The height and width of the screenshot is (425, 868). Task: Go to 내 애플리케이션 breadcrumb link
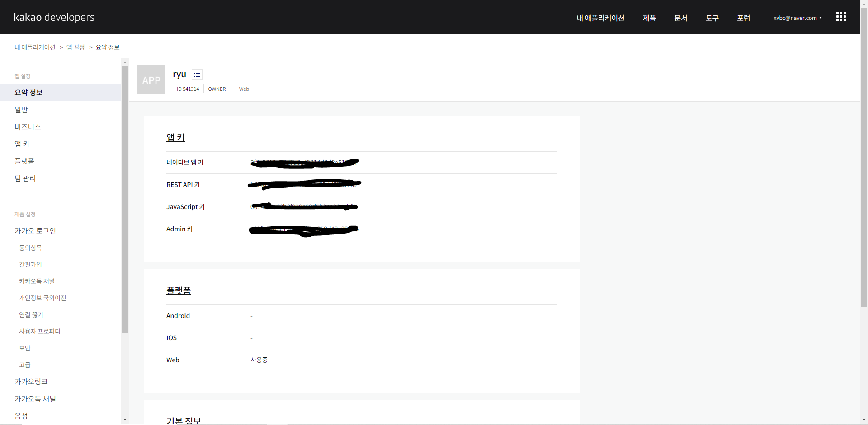tap(35, 47)
